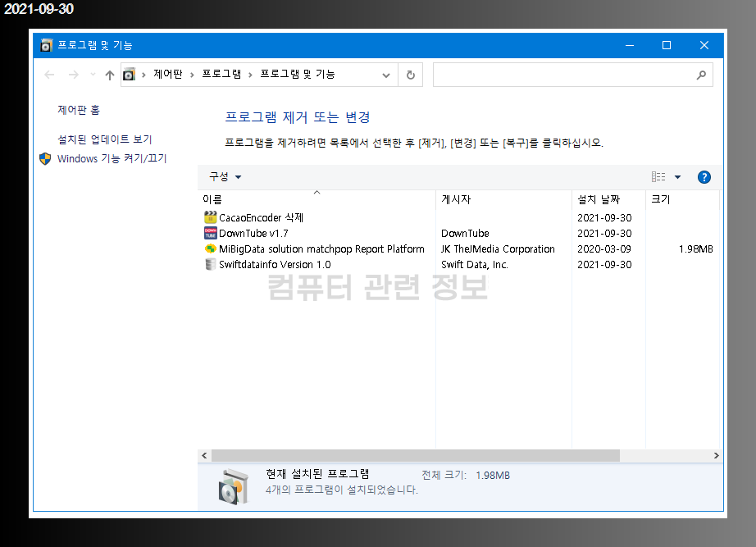Click Swiftdatainfo install date 2021-09-30

click(604, 264)
